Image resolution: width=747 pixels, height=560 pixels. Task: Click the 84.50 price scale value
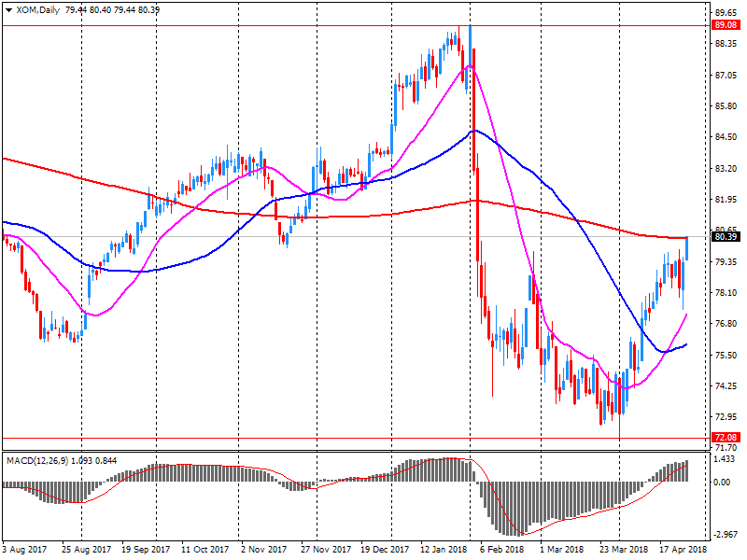point(726,137)
